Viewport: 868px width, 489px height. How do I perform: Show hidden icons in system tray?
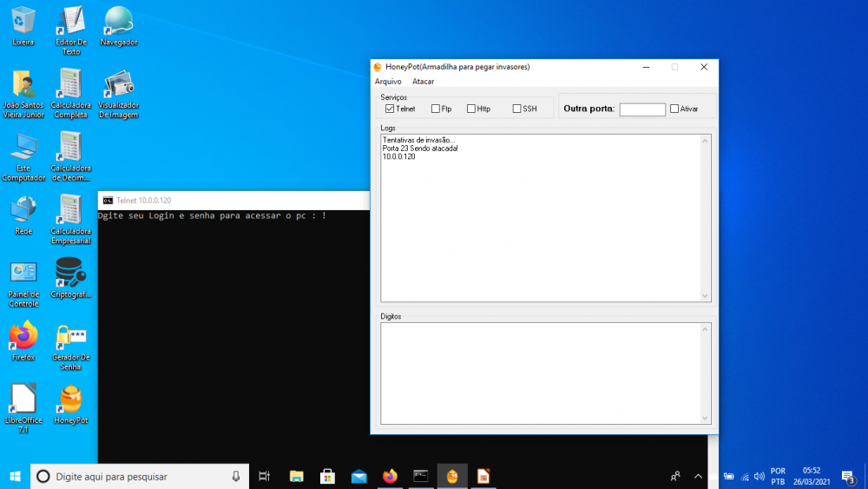699,476
